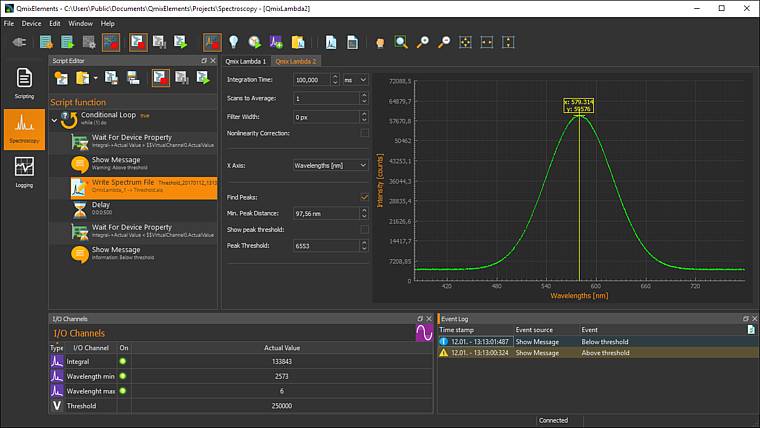Click the vertical fit axis icon
The height and width of the screenshot is (428, 760).
click(x=508, y=42)
